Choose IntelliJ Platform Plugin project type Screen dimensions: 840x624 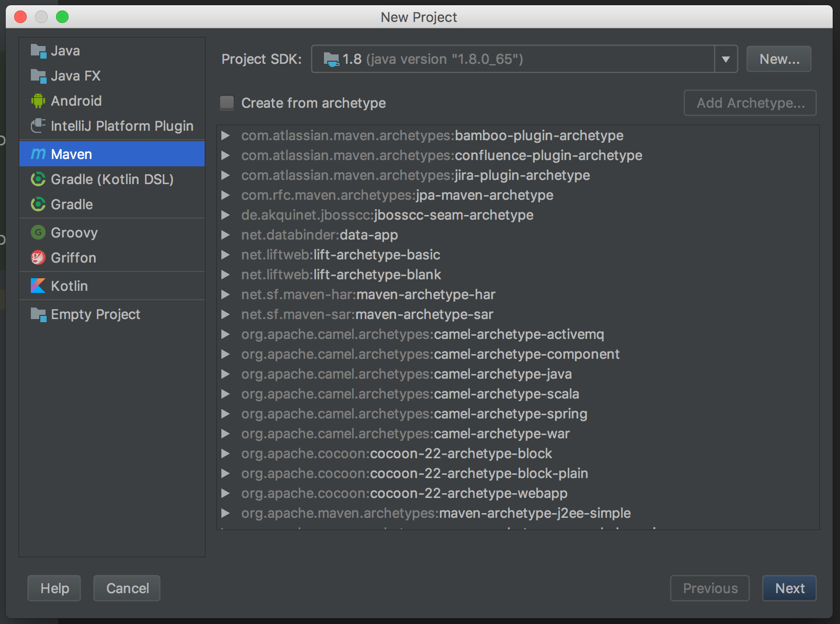click(112, 126)
